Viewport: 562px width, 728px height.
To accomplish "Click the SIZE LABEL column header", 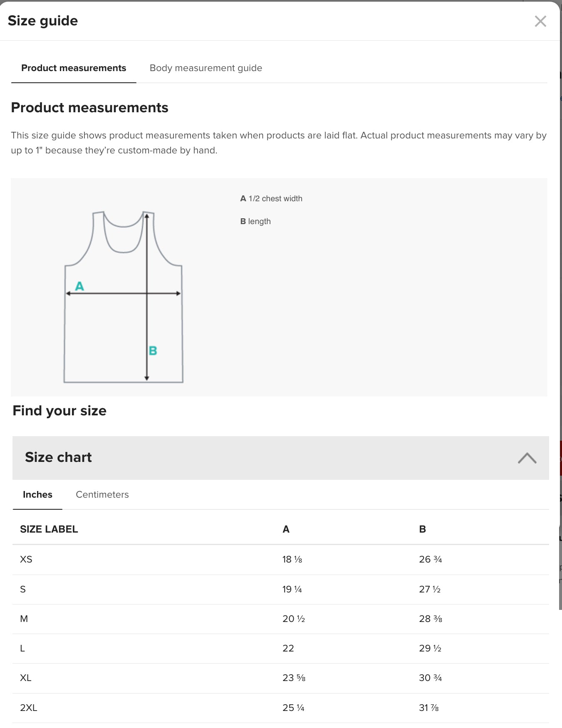I will [49, 529].
